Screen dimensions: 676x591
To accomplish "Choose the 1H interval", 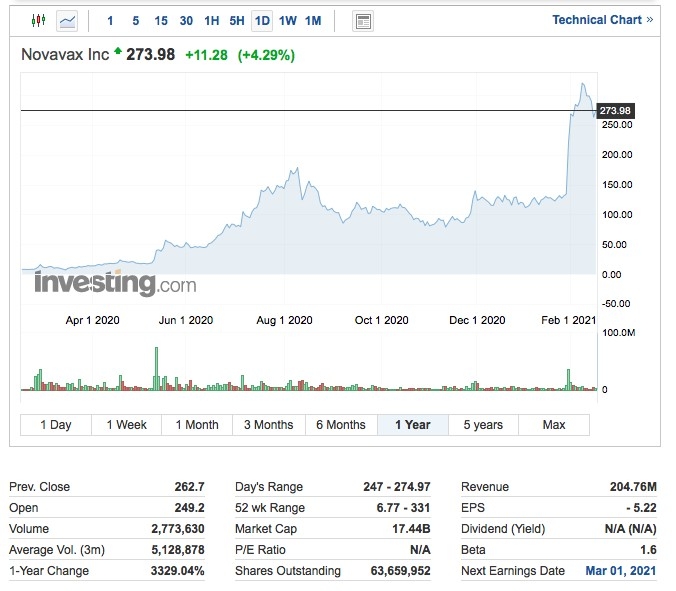I will coord(212,21).
